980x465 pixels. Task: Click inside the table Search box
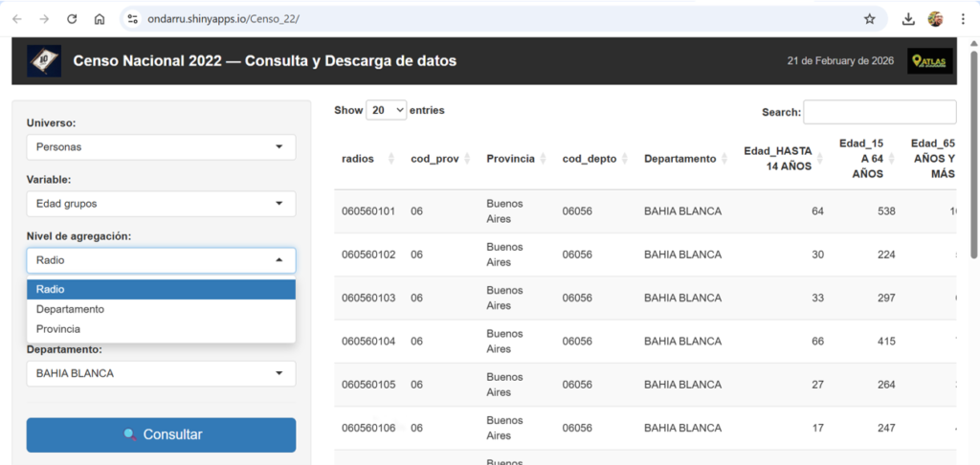pos(879,112)
